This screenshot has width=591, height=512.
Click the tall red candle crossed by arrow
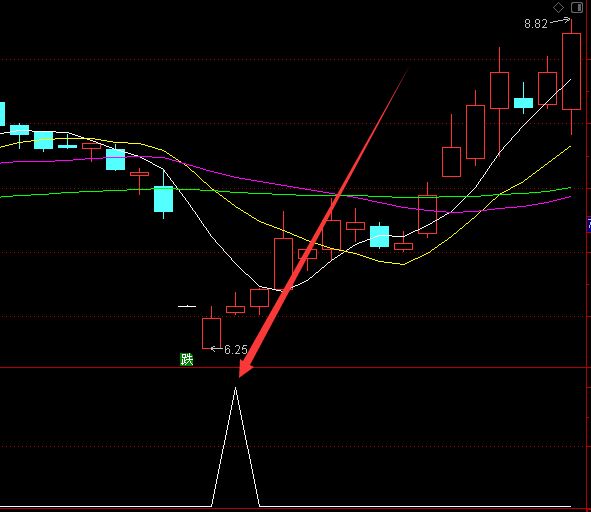click(283, 264)
